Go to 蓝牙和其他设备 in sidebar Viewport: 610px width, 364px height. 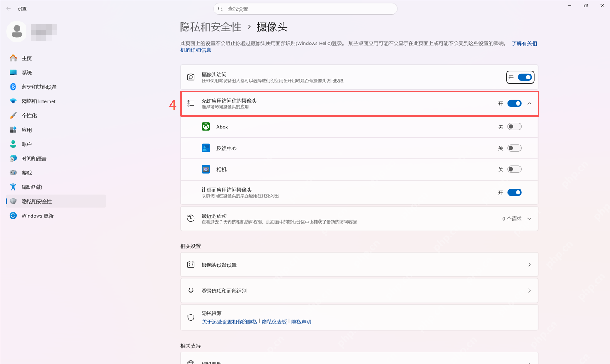point(56,87)
